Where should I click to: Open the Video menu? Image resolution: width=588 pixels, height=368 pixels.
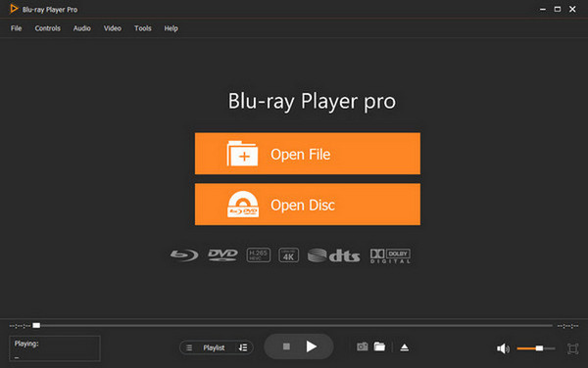(113, 28)
